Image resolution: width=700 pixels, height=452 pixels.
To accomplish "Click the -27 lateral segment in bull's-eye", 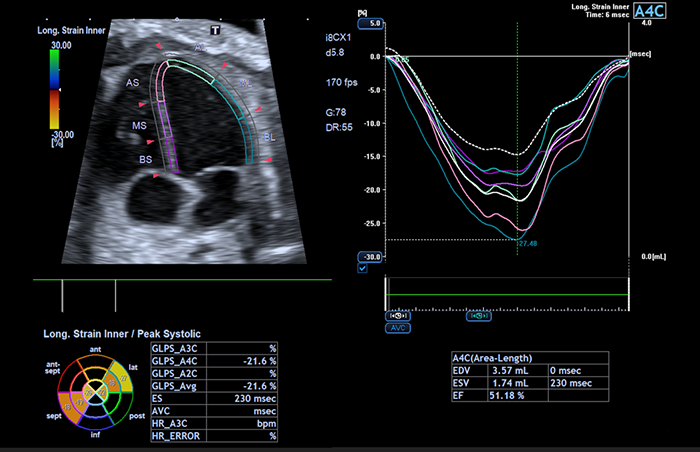I will pyautogui.click(x=123, y=377).
